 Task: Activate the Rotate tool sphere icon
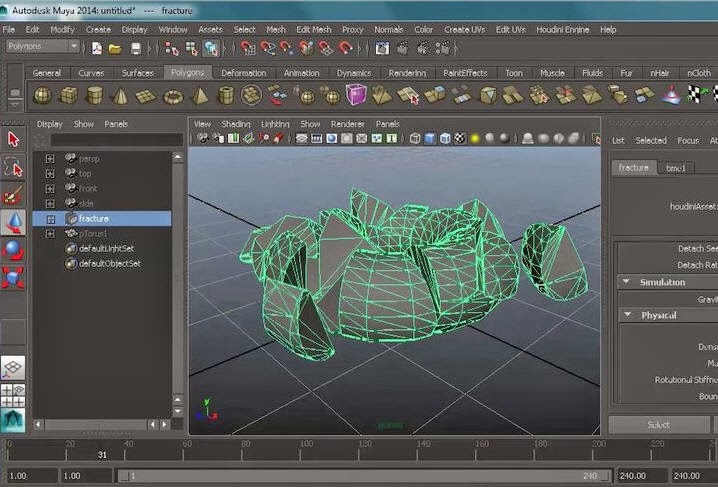pyautogui.click(x=13, y=250)
